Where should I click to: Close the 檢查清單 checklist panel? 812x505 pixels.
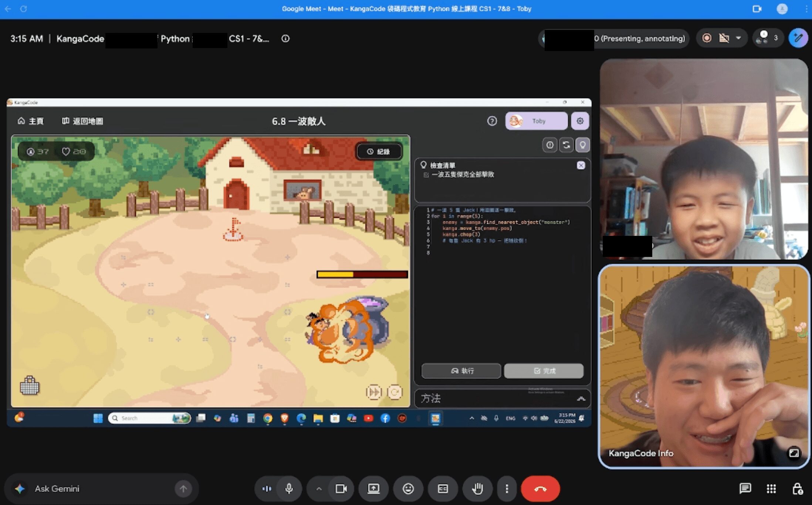click(x=581, y=165)
